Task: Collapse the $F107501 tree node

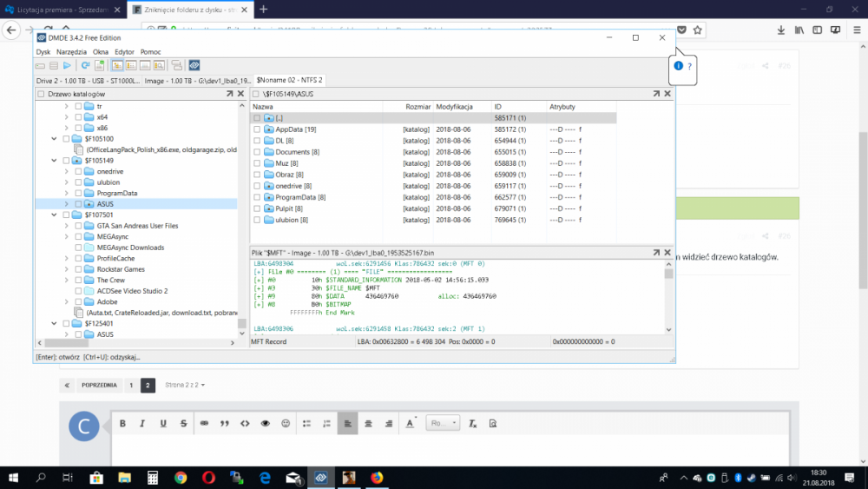Action: (55, 215)
